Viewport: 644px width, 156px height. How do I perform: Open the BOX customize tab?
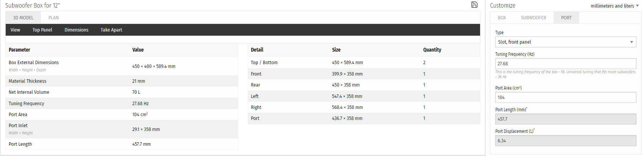(502, 18)
